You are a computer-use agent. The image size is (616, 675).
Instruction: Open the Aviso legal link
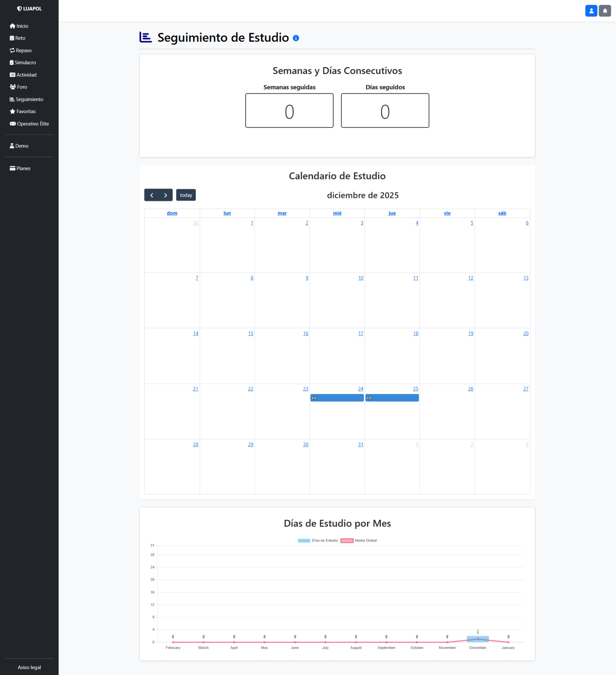pos(29,667)
